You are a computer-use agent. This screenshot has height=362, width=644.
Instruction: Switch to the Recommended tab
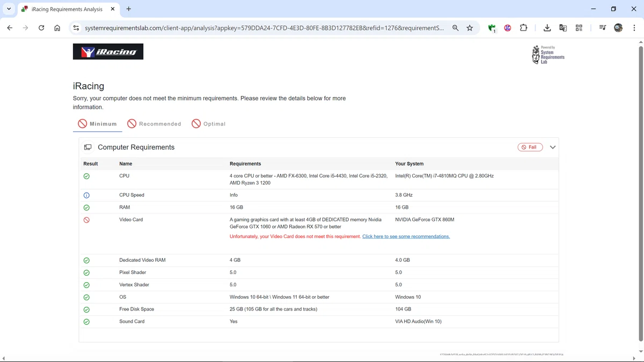[x=154, y=124]
